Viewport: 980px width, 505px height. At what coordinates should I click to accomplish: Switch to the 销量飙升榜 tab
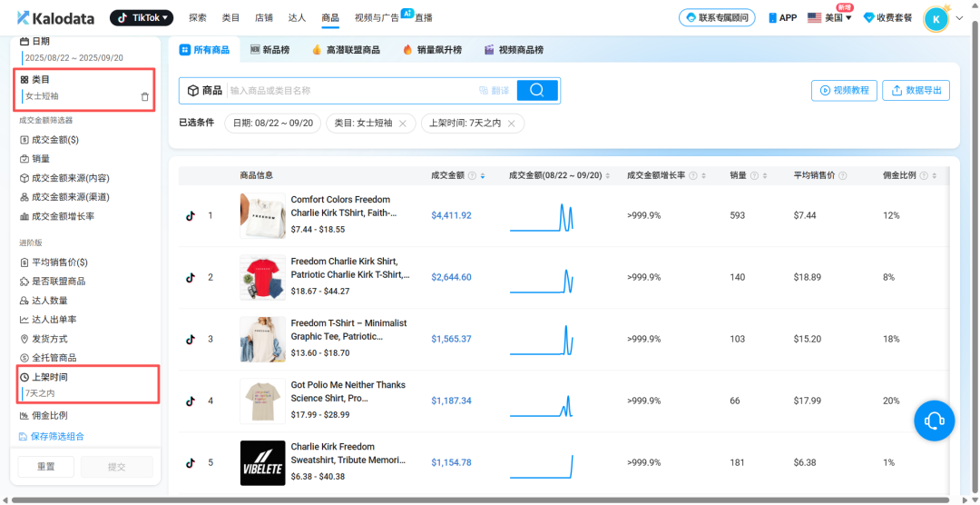(432, 50)
